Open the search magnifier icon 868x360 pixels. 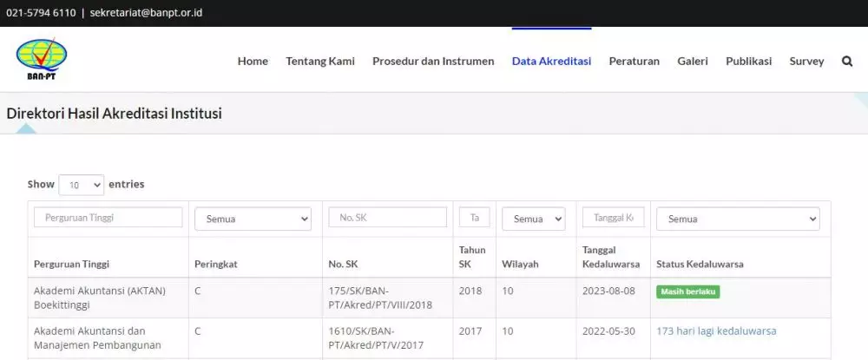pos(846,62)
